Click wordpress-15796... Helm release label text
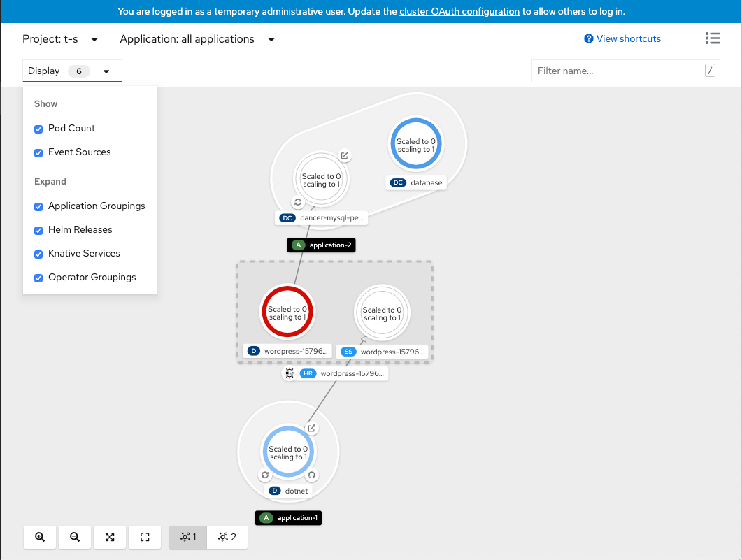Viewport: 742px width, 560px height. click(352, 373)
